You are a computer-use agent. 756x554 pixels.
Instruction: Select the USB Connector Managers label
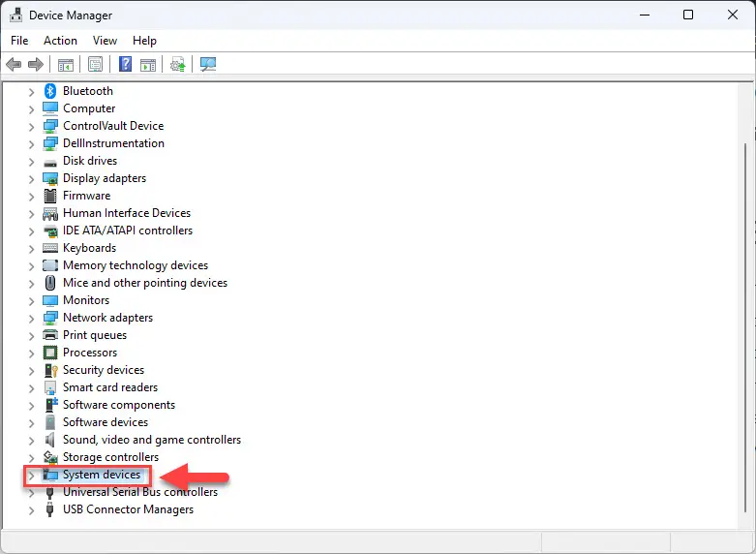(x=128, y=509)
